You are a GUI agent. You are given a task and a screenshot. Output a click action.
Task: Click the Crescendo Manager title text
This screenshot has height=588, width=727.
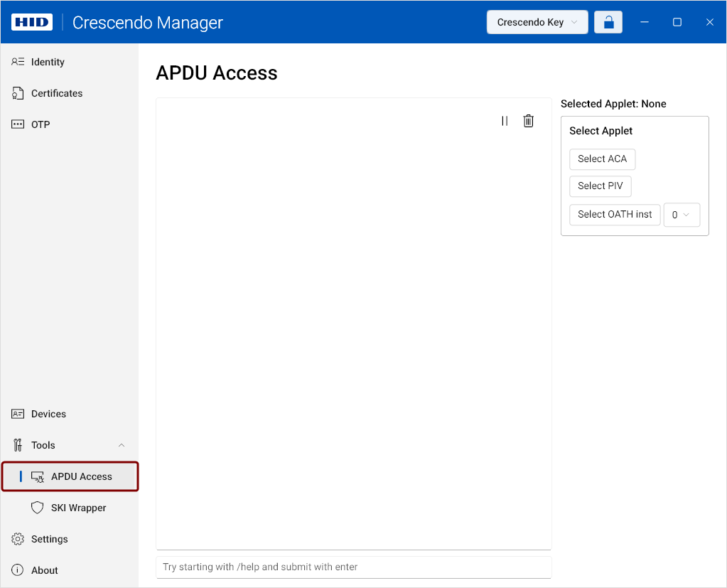[x=147, y=22]
